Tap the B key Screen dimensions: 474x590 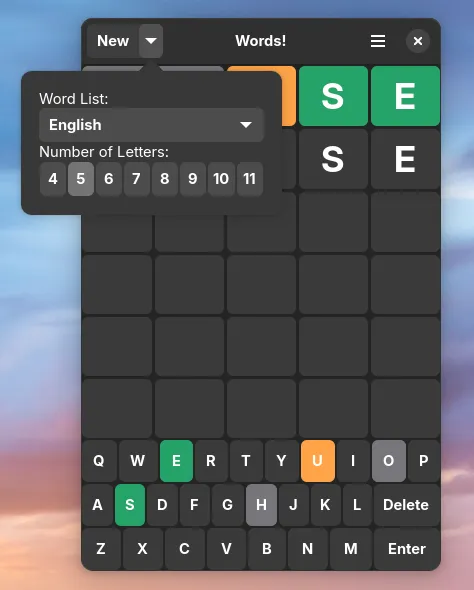click(267, 549)
